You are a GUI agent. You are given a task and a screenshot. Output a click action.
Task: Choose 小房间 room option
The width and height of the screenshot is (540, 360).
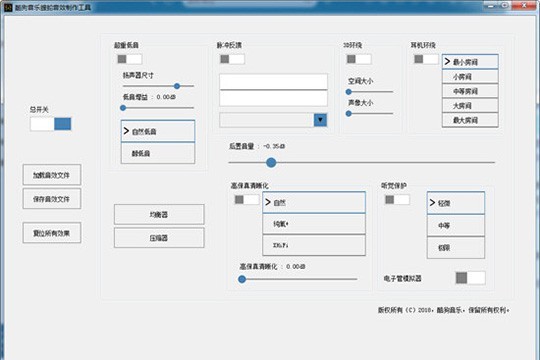(x=470, y=76)
